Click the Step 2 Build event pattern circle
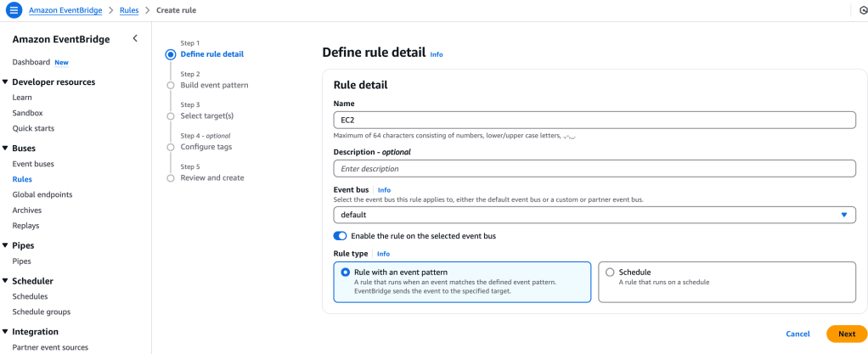The image size is (868, 354). [x=171, y=85]
